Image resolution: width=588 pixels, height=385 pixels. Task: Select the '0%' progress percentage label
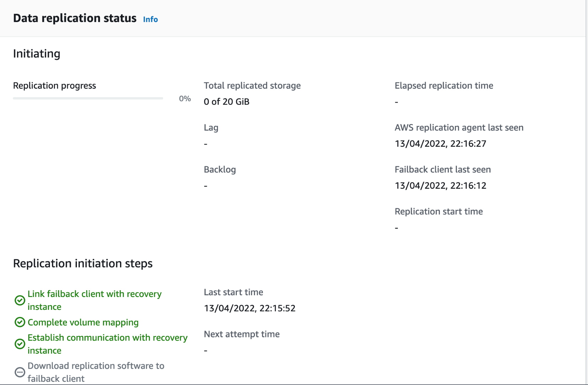pos(185,98)
